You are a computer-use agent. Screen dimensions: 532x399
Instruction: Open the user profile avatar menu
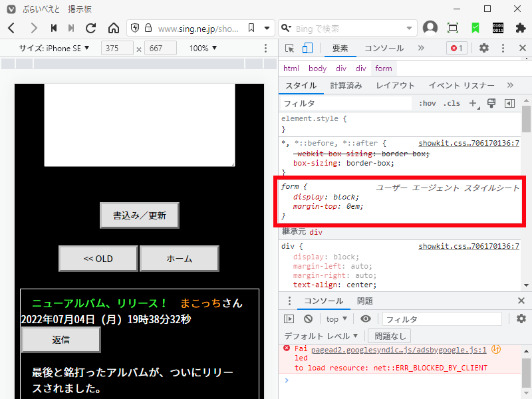coord(430,28)
